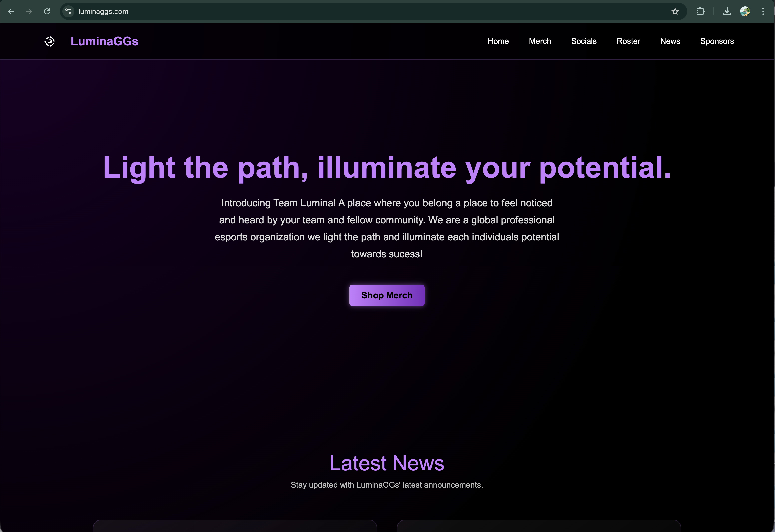
Task: Click the browser forward arrow
Action: pyautogui.click(x=29, y=11)
